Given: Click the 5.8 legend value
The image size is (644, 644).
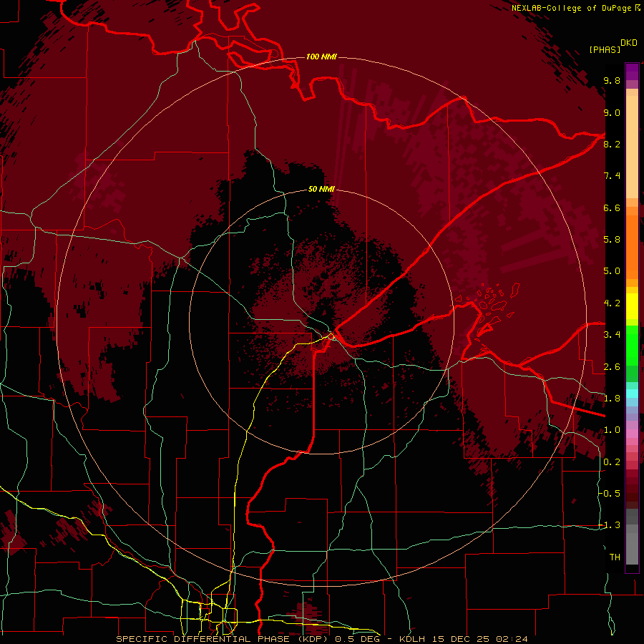Looking at the screenshot, I should click(612, 240).
